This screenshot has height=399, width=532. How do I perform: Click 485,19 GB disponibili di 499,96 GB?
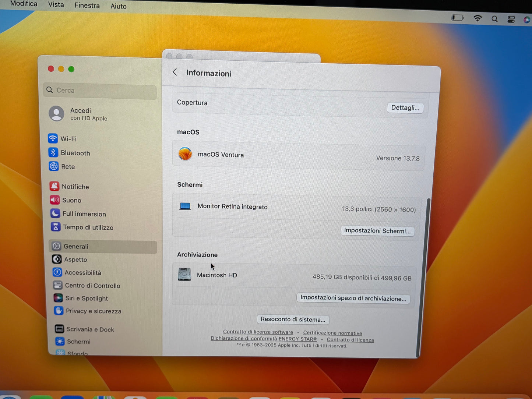pos(362,278)
